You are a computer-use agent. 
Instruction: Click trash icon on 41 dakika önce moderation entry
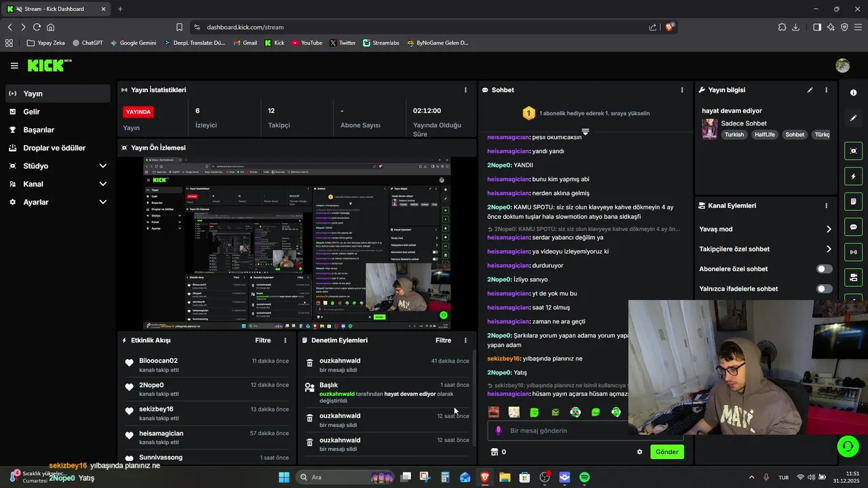click(310, 365)
